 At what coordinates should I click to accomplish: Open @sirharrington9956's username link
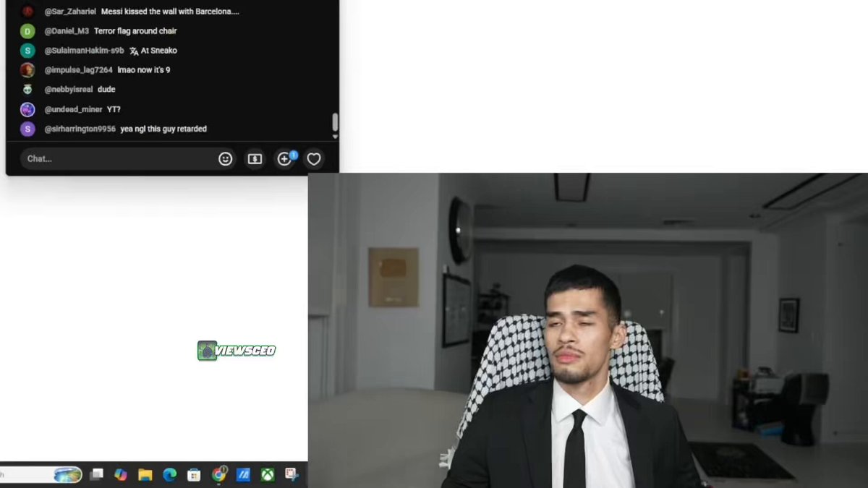(80, 129)
